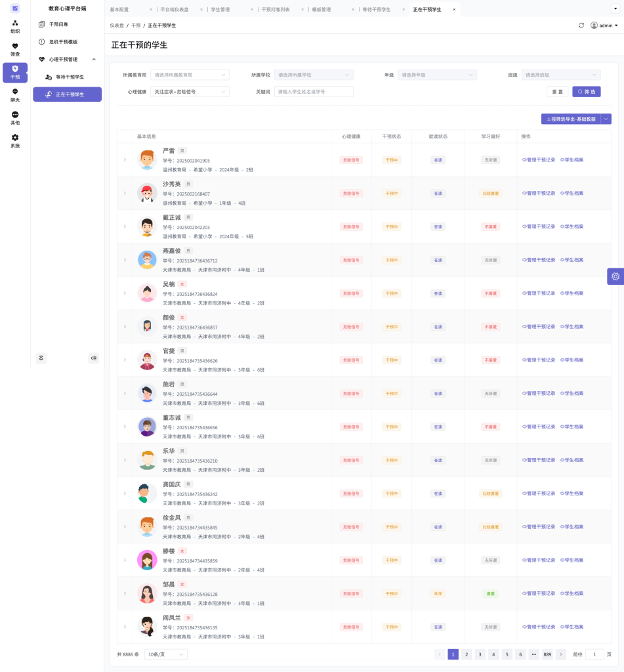Viewport: 624px width, 672px height.
Task: Expand the row for student 严雷
Action: click(x=125, y=159)
